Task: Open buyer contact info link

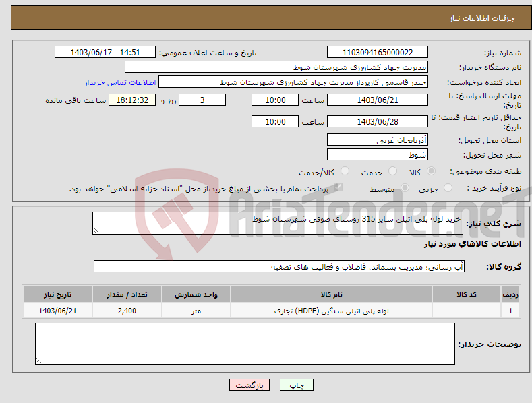Action: (x=120, y=82)
